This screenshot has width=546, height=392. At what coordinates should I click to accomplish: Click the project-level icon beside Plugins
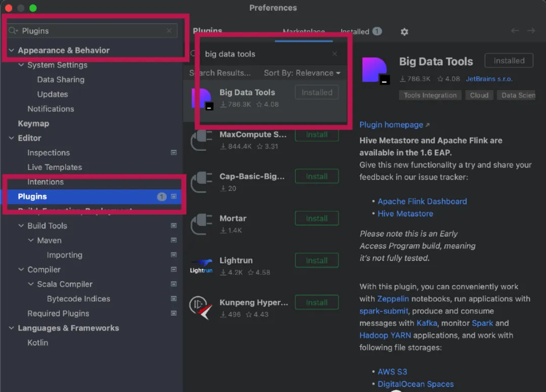[173, 197]
